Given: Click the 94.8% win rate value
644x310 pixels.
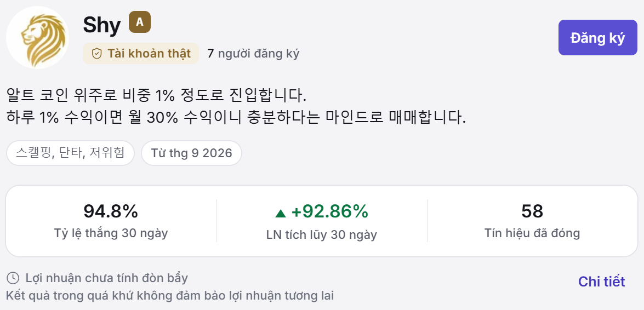Looking at the screenshot, I should pos(111,211).
